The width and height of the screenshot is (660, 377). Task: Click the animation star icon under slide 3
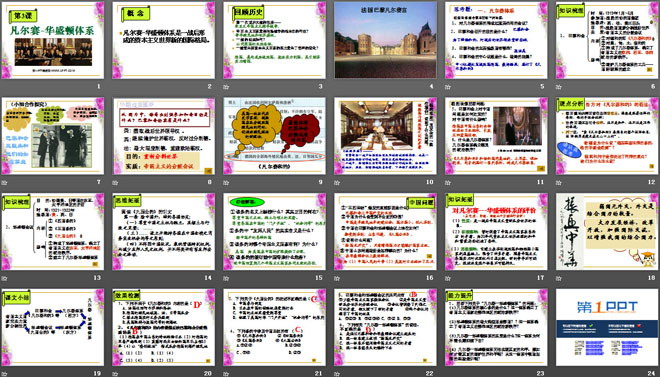(226, 87)
